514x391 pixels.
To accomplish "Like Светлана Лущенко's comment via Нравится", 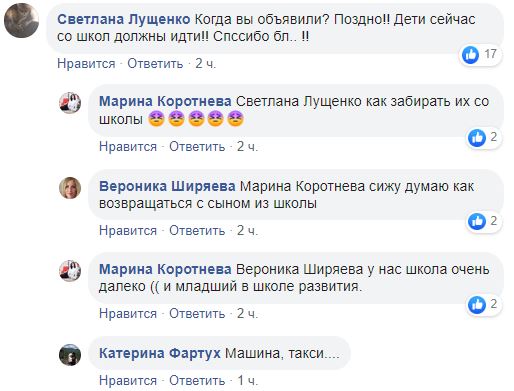I will point(86,63).
